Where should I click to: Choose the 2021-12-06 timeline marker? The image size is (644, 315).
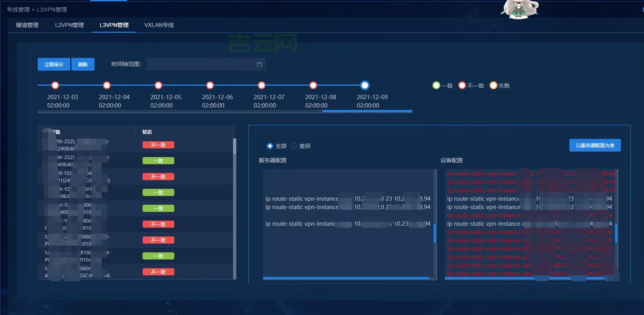tap(210, 85)
